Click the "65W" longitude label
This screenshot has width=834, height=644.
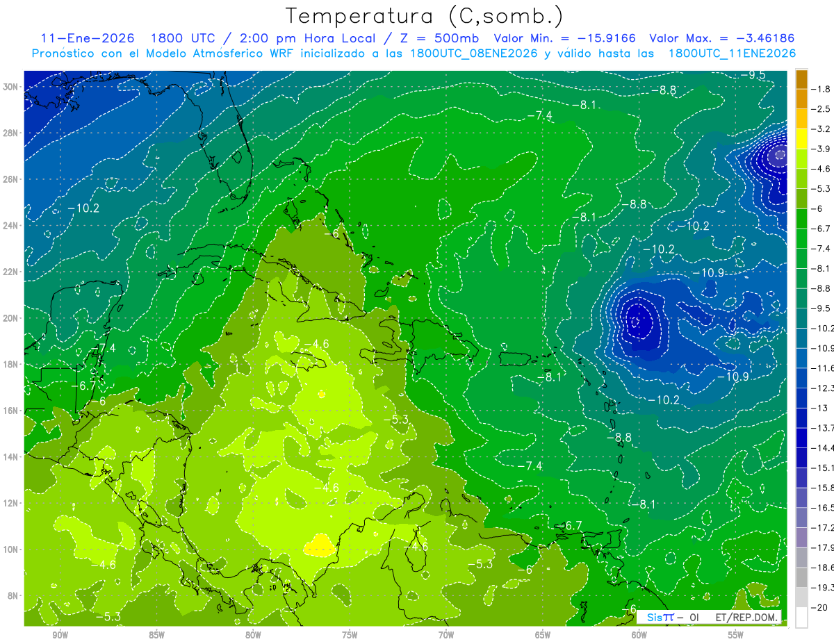543,635
